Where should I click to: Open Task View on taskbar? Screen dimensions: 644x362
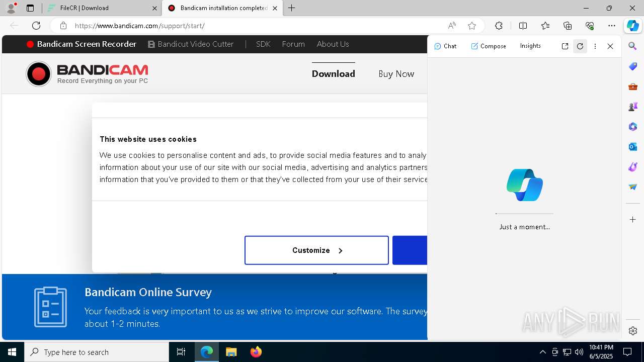click(181, 352)
